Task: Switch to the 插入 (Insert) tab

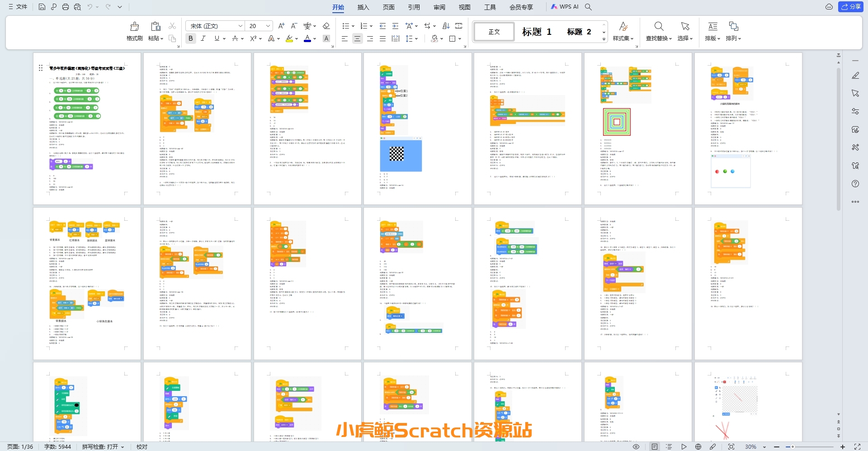Action: point(363,7)
